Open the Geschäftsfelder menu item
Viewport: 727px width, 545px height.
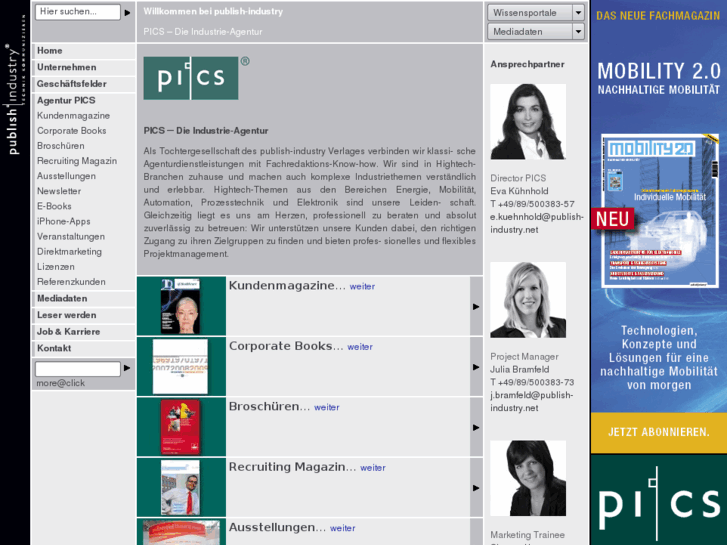(x=72, y=84)
